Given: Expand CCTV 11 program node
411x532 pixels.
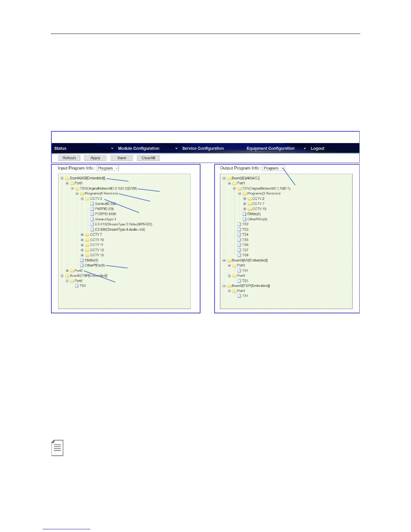Looking at the screenshot, I should 82,245.
